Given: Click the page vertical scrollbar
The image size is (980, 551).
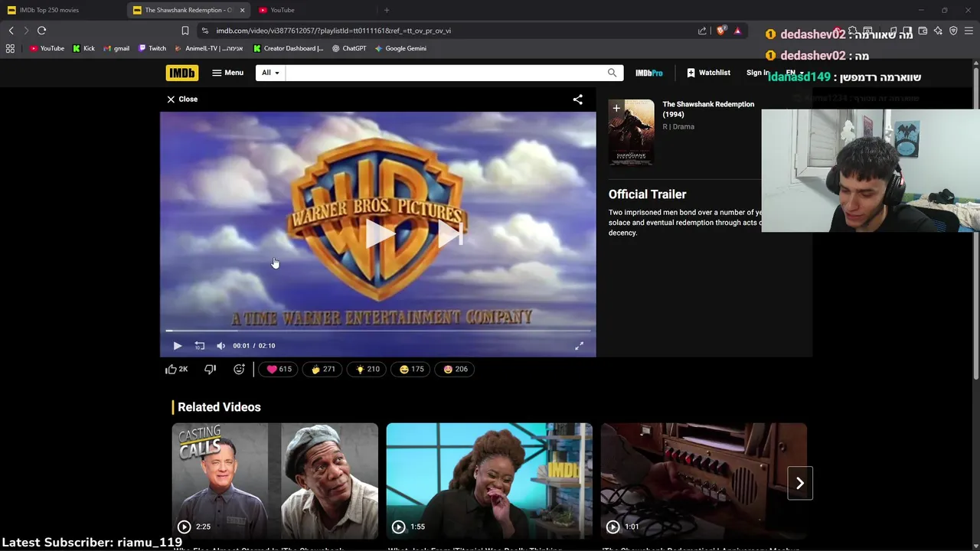Looking at the screenshot, I should tap(975, 222).
